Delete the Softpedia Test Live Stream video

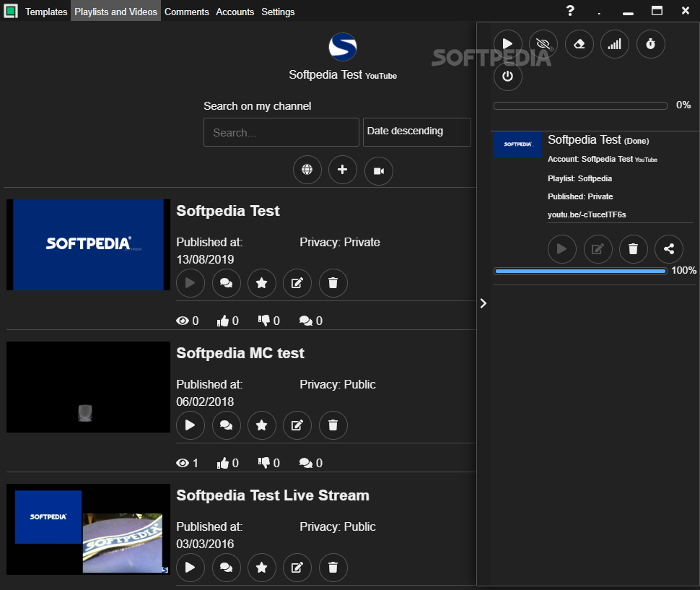click(x=333, y=568)
